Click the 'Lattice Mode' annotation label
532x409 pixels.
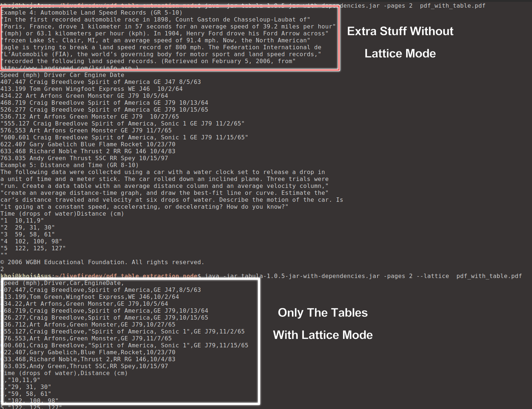tap(400, 53)
